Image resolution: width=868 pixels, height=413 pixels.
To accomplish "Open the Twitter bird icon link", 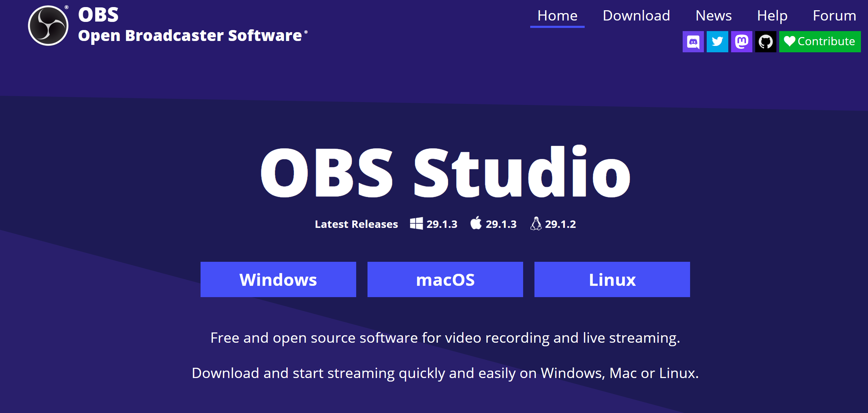I will coord(717,42).
